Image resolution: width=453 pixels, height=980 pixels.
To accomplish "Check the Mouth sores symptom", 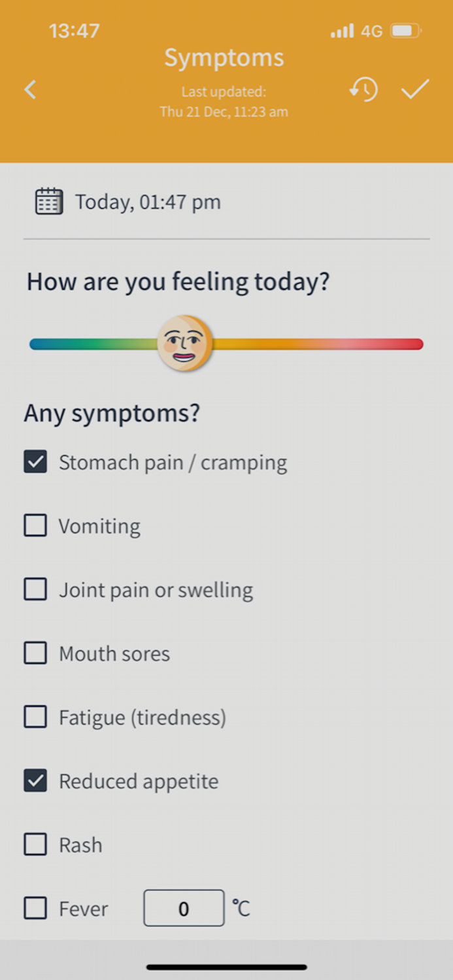I will pos(35,653).
